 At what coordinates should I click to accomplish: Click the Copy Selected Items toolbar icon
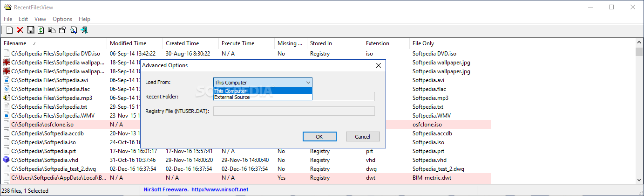(x=52, y=30)
